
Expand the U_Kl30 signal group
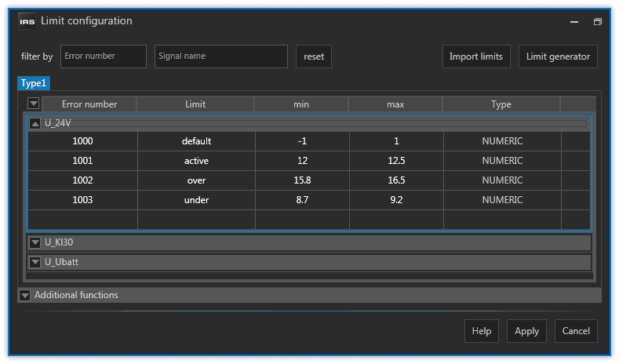pos(35,242)
